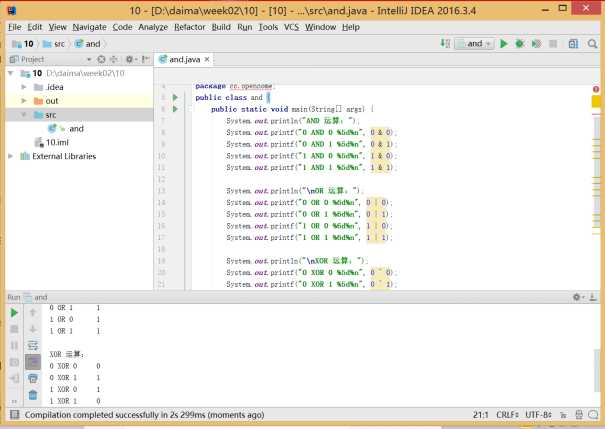The image size is (605, 429).
Task: Click breadcrumb 'src' in navigation bar
Action: pos(54,44)
